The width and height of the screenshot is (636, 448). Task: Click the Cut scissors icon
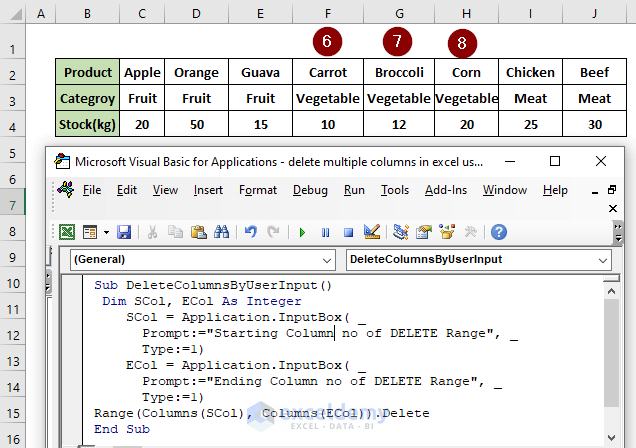coord(152,232)
